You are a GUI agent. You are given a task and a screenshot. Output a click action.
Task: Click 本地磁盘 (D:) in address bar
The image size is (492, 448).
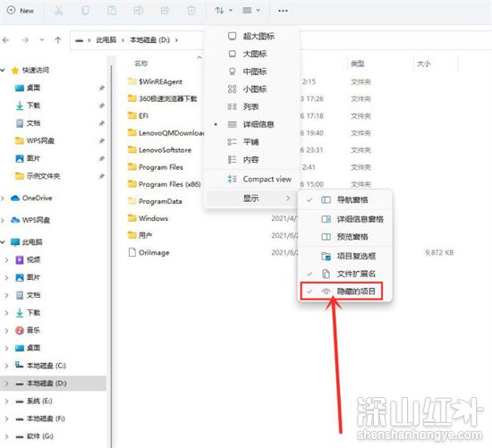[x=150, y=40]
